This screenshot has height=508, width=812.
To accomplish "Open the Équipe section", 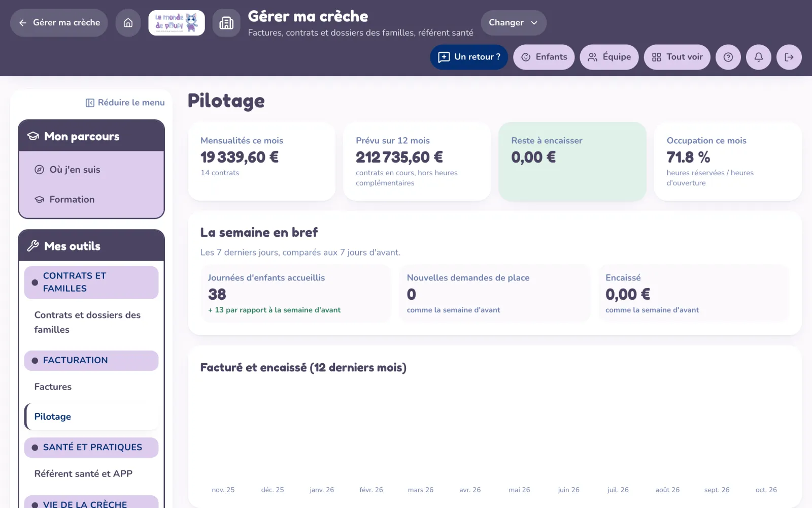I will (609, 57).
